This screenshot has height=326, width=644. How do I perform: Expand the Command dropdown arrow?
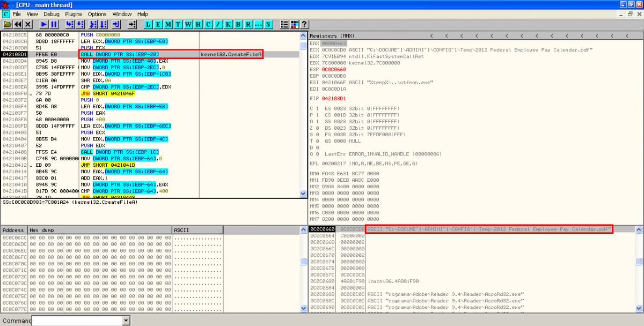[126, 321]
